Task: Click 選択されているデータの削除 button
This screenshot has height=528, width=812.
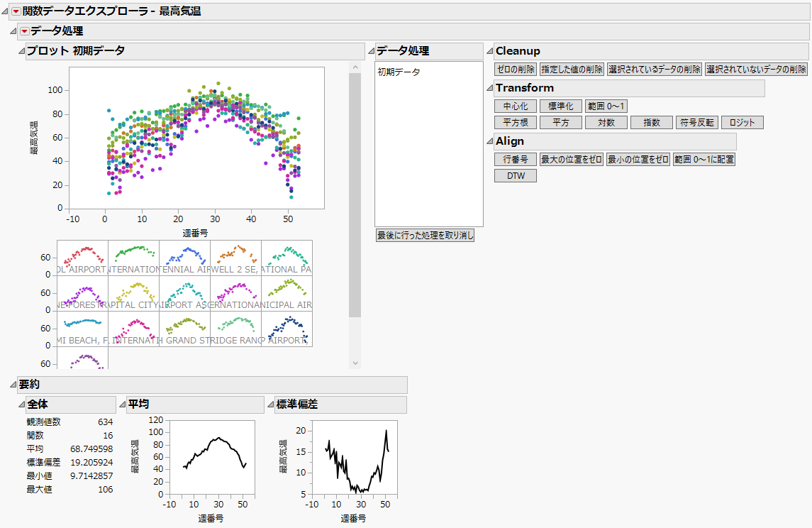Action: click(x=654, y=70)
